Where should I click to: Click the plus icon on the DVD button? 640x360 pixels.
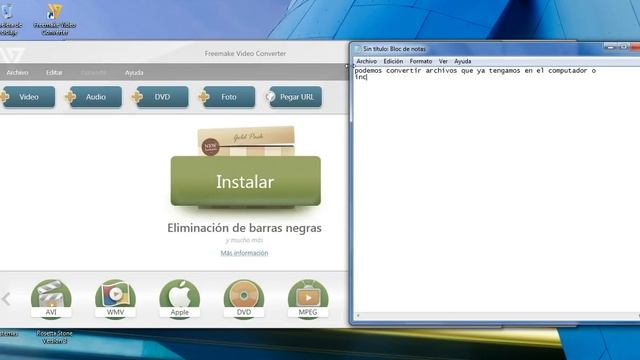click(x=137, y=97)
